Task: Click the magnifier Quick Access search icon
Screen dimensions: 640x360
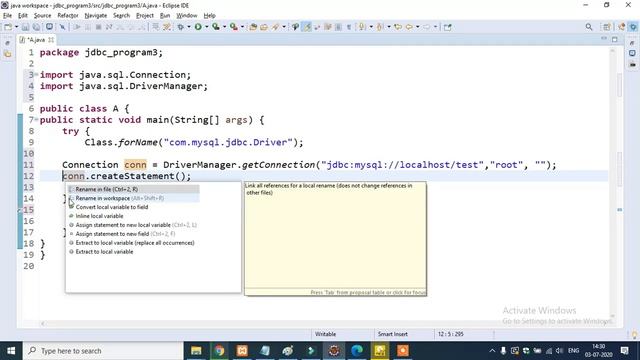Action: 589,27
